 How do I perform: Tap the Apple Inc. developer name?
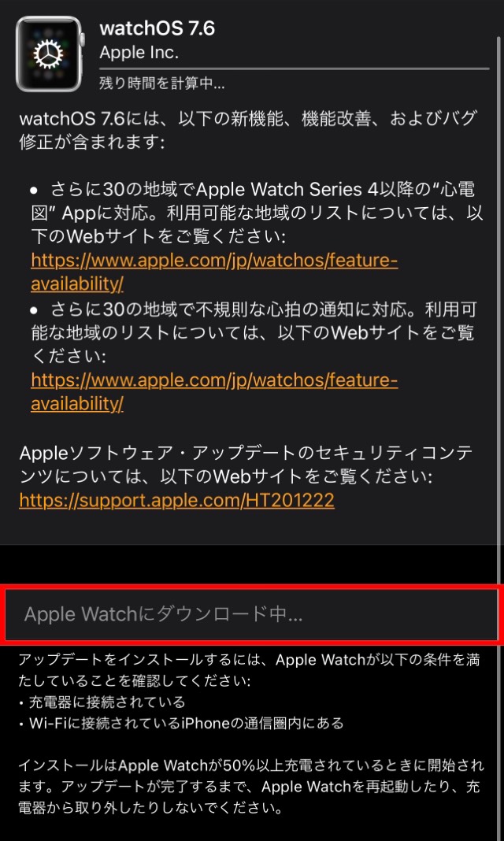tap(139, 53)
